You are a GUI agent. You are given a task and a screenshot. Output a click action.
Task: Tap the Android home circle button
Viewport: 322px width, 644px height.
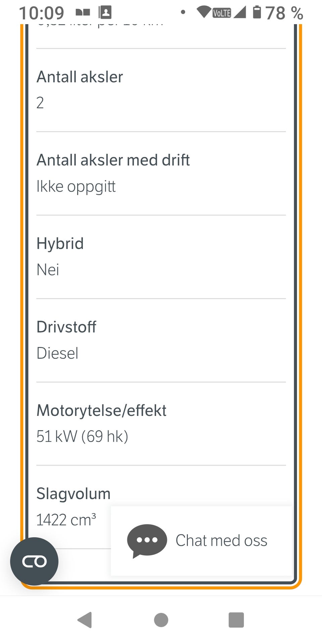coord(161,620)
